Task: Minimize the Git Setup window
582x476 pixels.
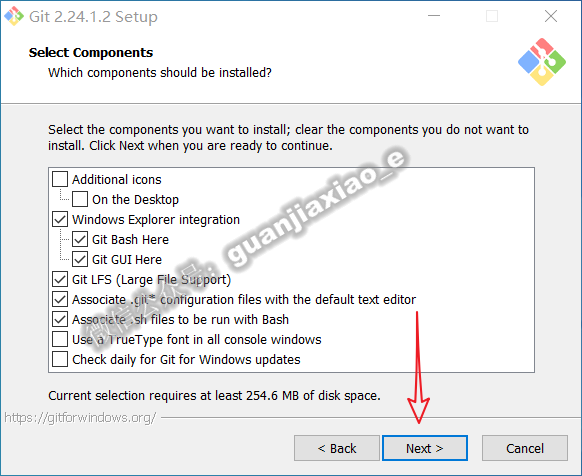Action: coord(434,16)
